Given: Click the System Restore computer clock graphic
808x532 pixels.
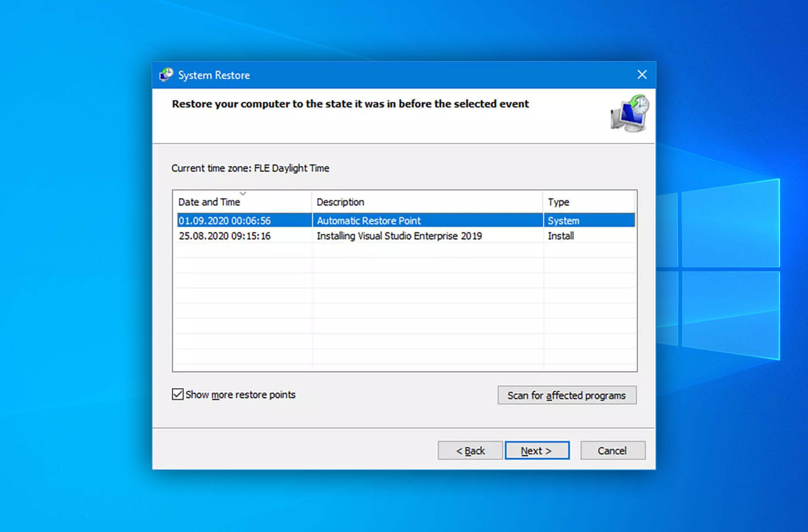Looking at the screenshot, I should pos(630,113).
